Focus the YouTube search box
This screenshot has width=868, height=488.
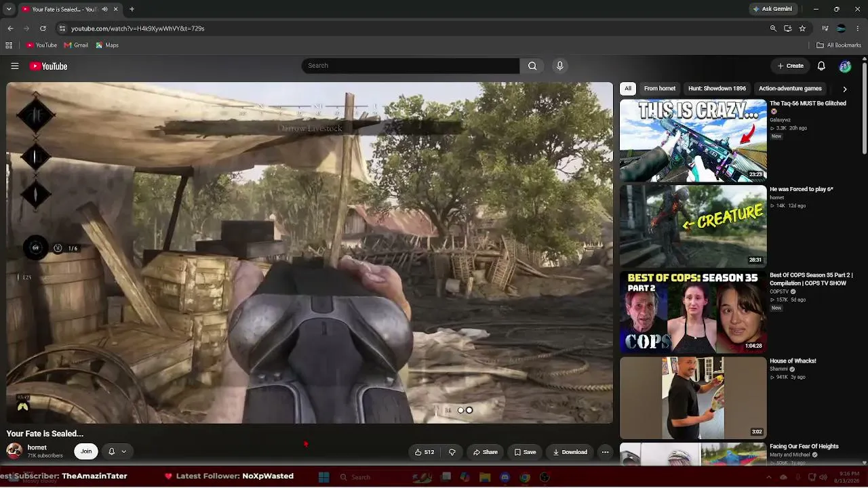411,66
